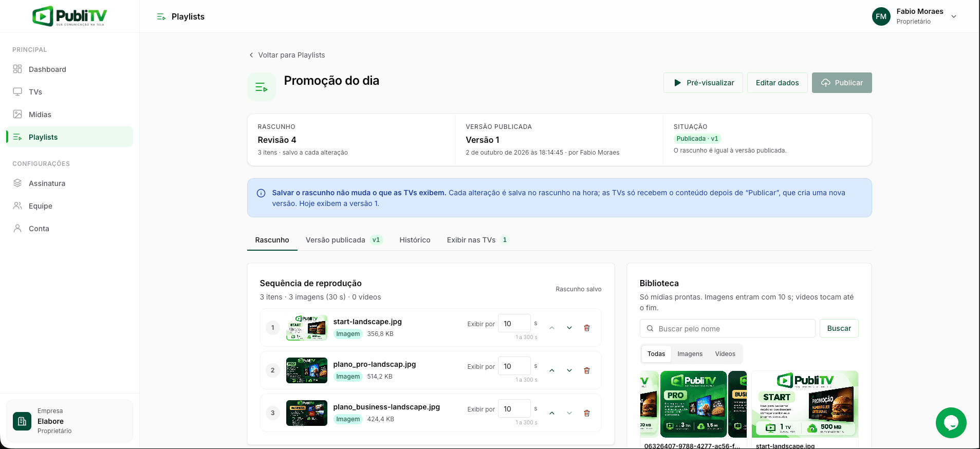Open Equipe page
The image size is (980, 449).
(69, 206)
